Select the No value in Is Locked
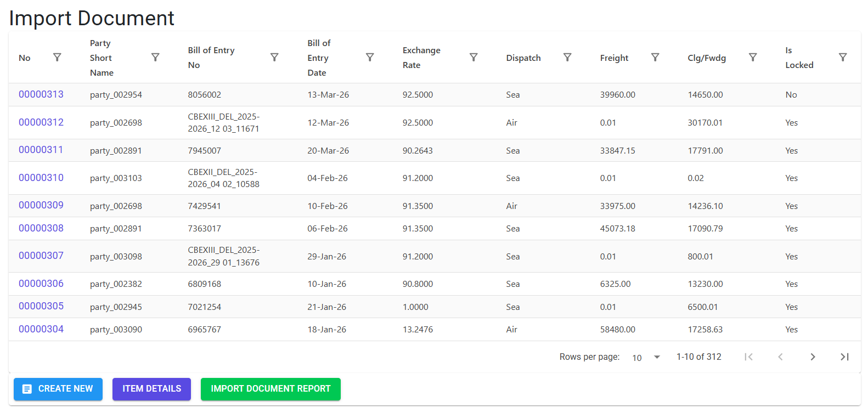The width and height of the screenshot is (868, 407). pos(791,95)
